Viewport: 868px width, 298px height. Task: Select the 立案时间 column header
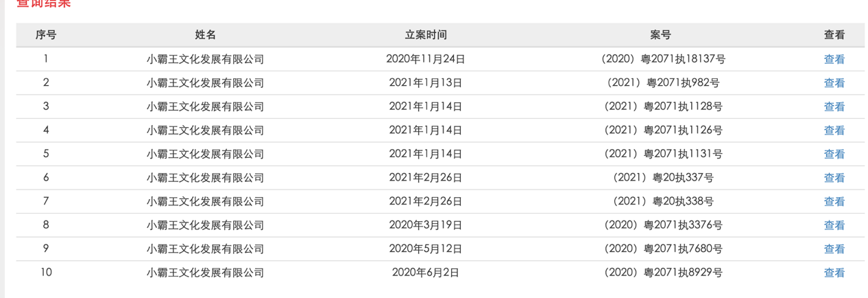426,35
